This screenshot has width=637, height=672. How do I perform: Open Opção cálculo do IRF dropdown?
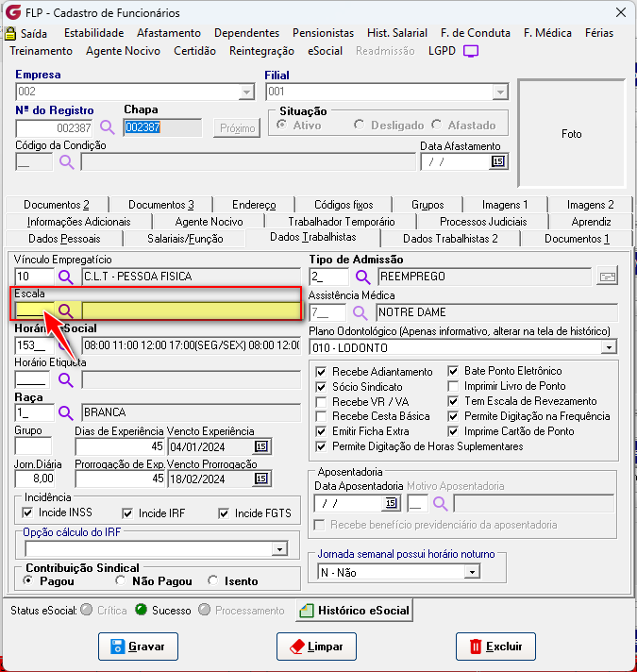[x=279, y=549]
